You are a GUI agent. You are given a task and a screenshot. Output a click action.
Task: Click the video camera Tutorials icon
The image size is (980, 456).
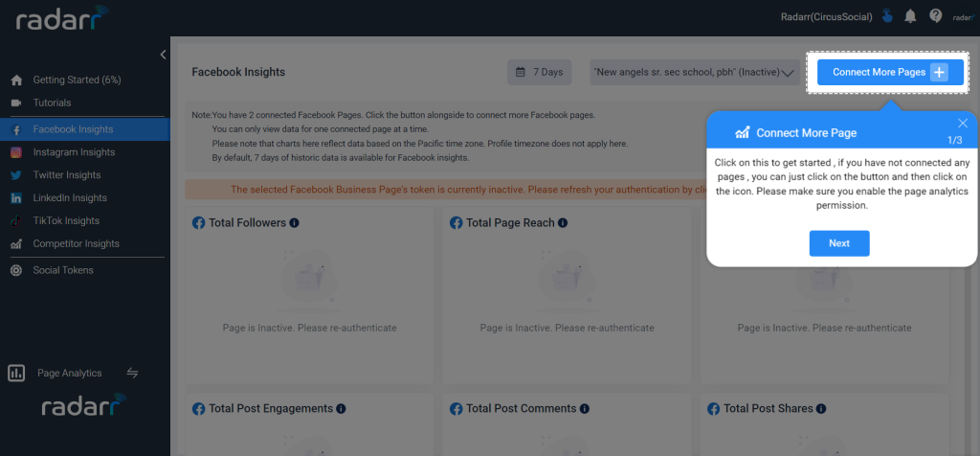point(16,103)
